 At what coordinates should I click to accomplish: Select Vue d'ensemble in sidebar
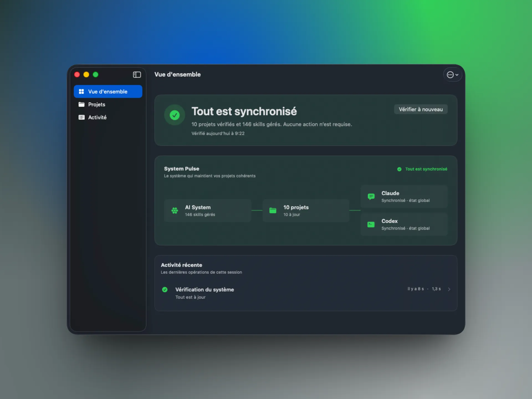click(108, 91)
